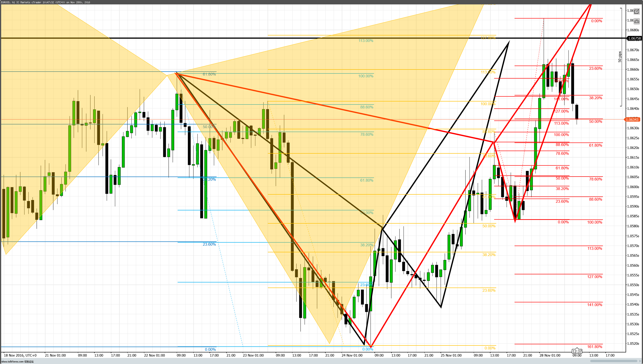Click the 1.0680 price axis label

coord(633,30)
